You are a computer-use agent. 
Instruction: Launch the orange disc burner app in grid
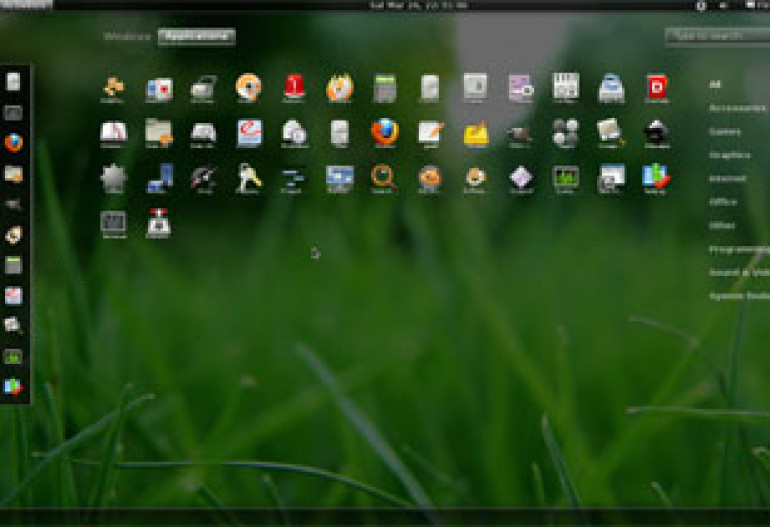coord(248,87)
